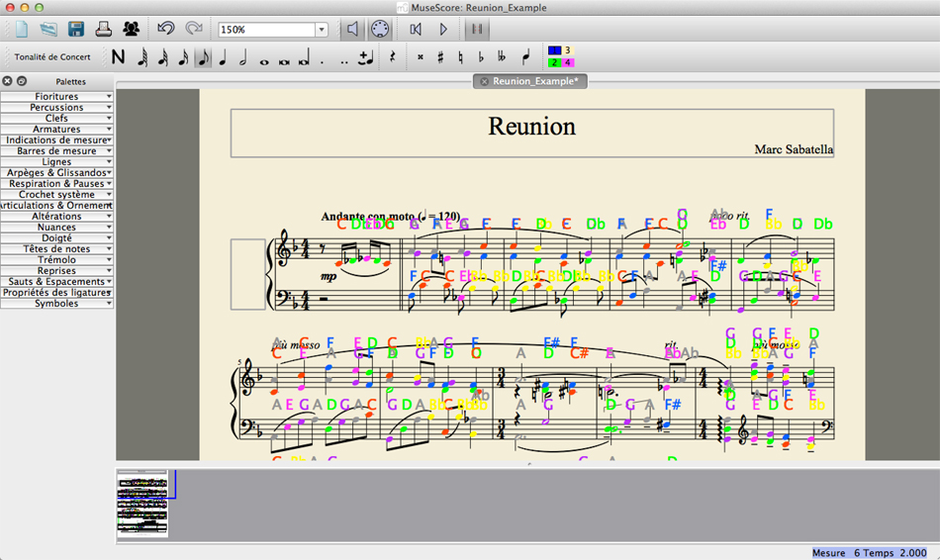The image size is (940, 560).
Task: Expand the Crochet système palette
Action: (57, 194)
